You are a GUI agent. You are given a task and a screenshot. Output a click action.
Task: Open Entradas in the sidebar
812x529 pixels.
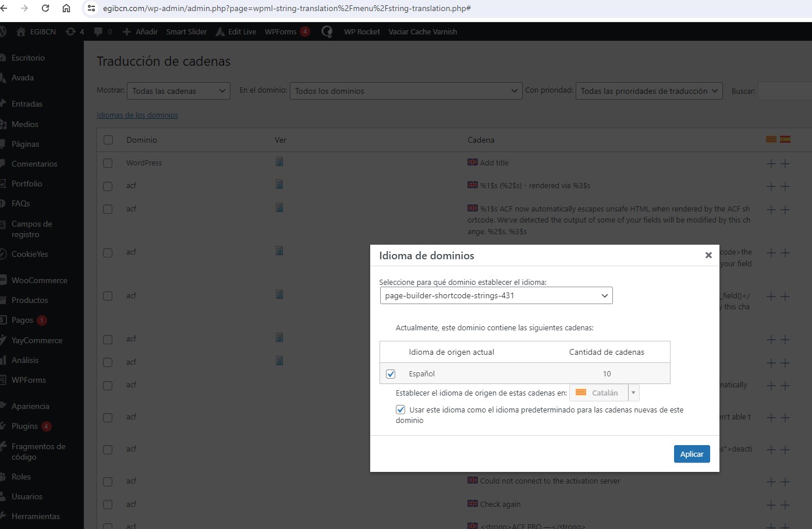(27, 104)
